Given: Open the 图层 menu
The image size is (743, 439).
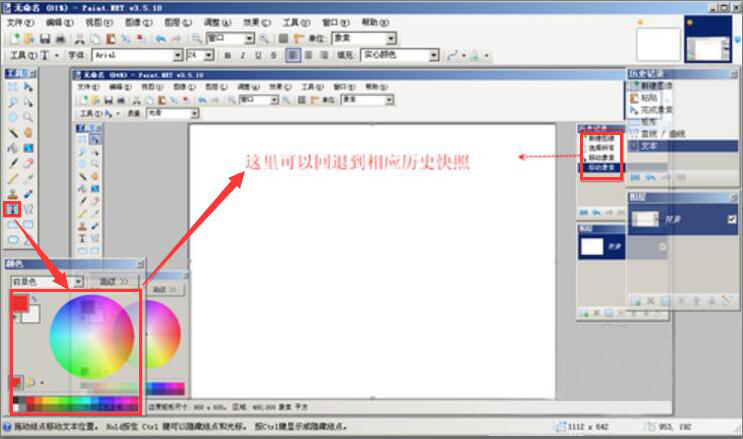Looking at the screenshot, I should click(x=178, y=22).
